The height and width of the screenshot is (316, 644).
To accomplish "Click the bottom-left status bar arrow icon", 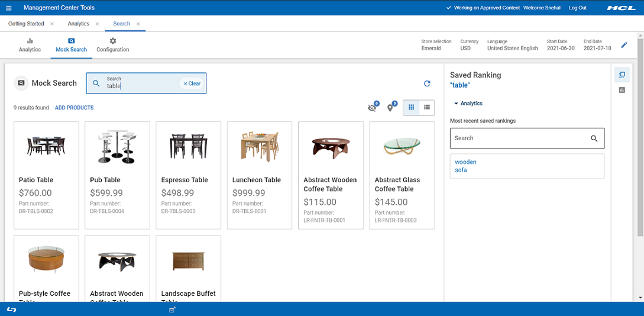I will [11, 309].
